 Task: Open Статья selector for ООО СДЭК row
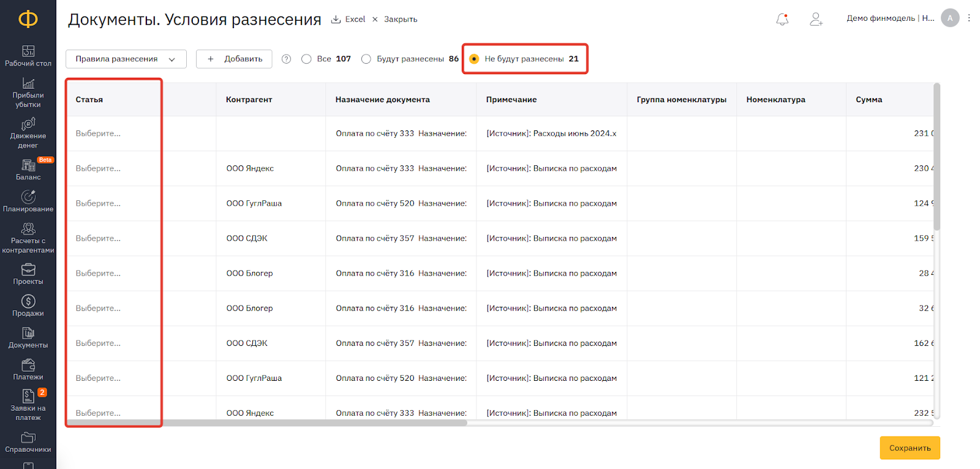pos(113,238)
